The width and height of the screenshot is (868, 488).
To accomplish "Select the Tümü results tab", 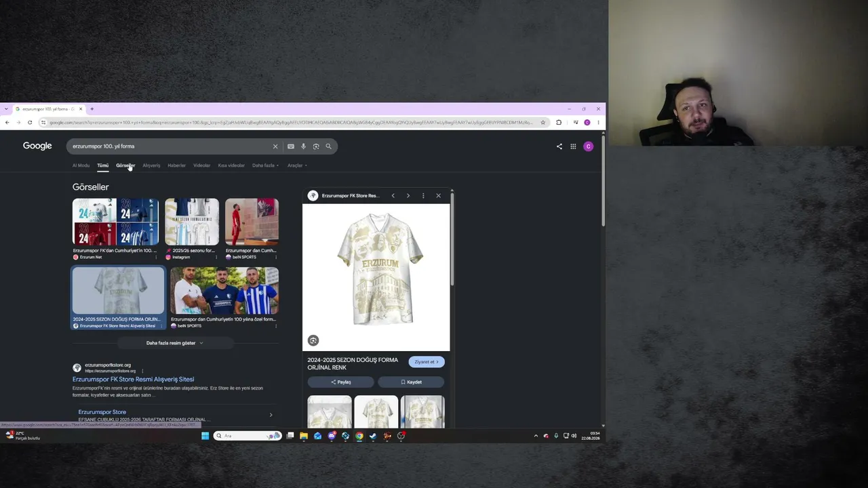I will pos(102,165).
